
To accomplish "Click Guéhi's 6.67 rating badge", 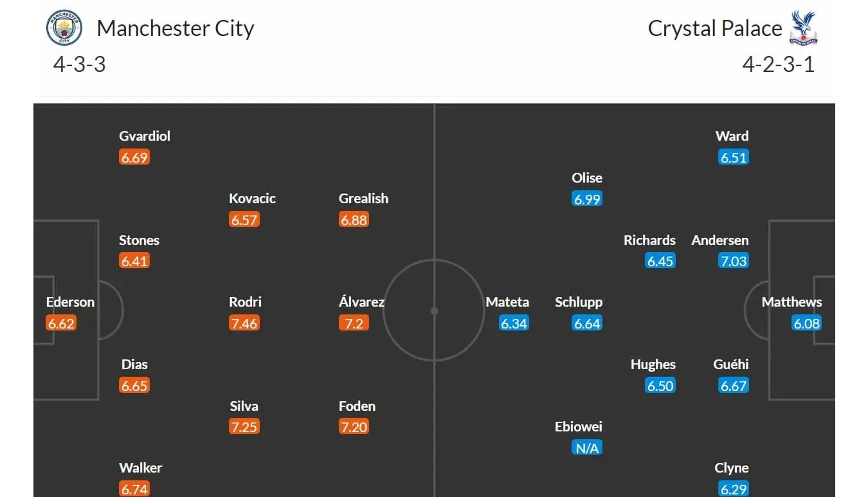I will click(x=734, y=386).
